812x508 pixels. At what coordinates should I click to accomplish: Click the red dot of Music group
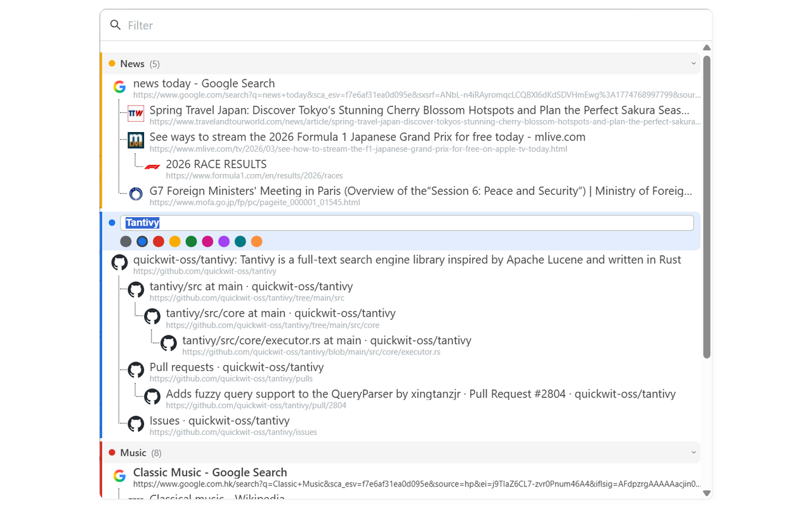[x=112, y=453]
